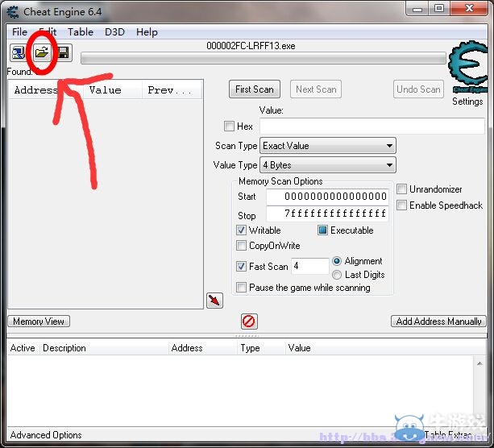494x448 pixels.
Task: Enable the Speedhack checkbox
Action: pos(401,205)
